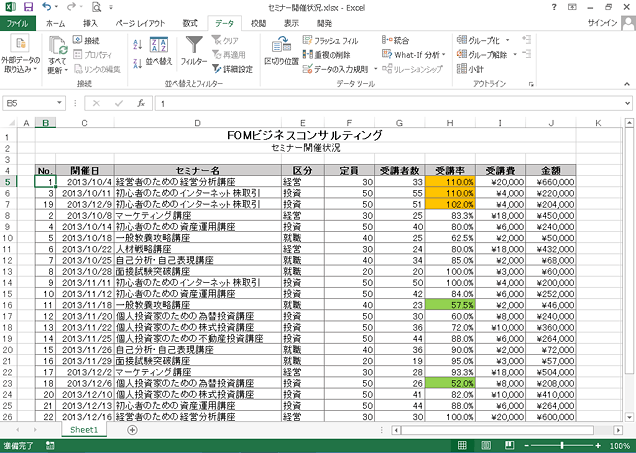Collapse the ribbon with the chevron
This screenshot has width=636, height=453.
(627, 84)
